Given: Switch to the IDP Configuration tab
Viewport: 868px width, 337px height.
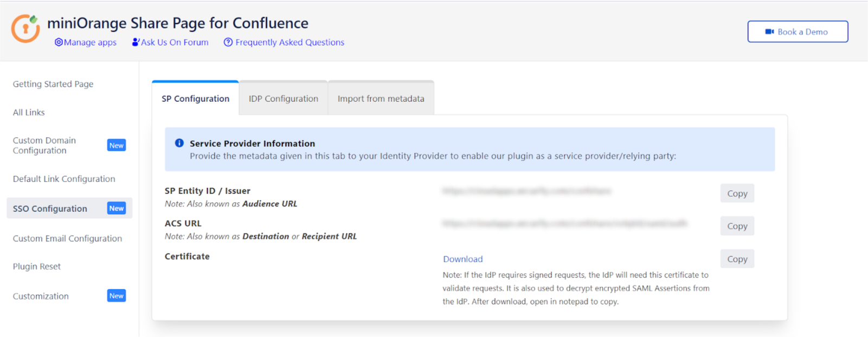Looking at the screenshot, I should tap(284, 99).
